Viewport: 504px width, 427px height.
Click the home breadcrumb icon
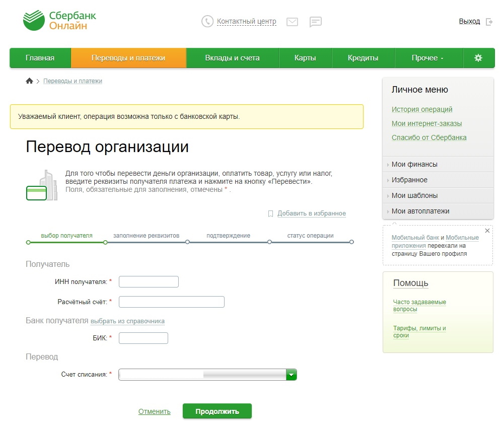29,81
